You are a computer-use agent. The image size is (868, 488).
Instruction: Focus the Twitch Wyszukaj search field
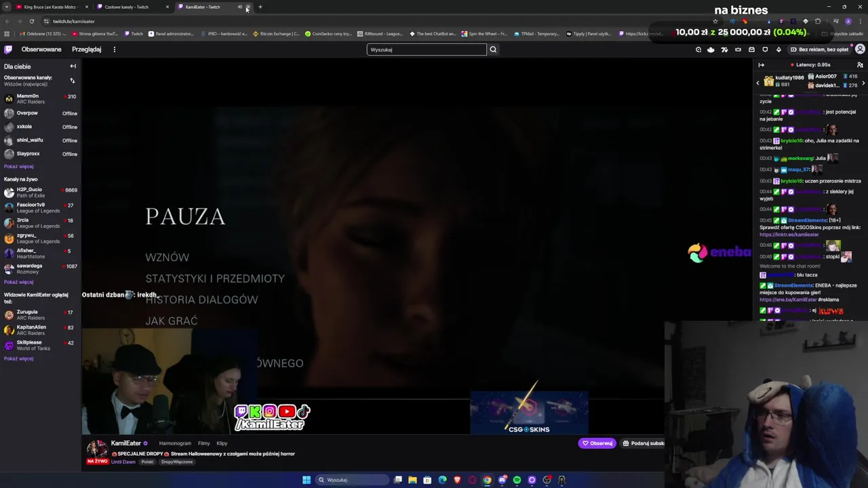pos(427,49)
